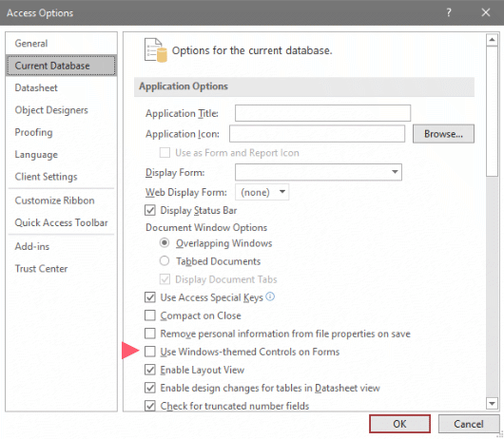Image resolution: width=504 pixels, height=439 pixels.
Task: Open the General options category
Action: pyautogui.click(x=61, y=43)
